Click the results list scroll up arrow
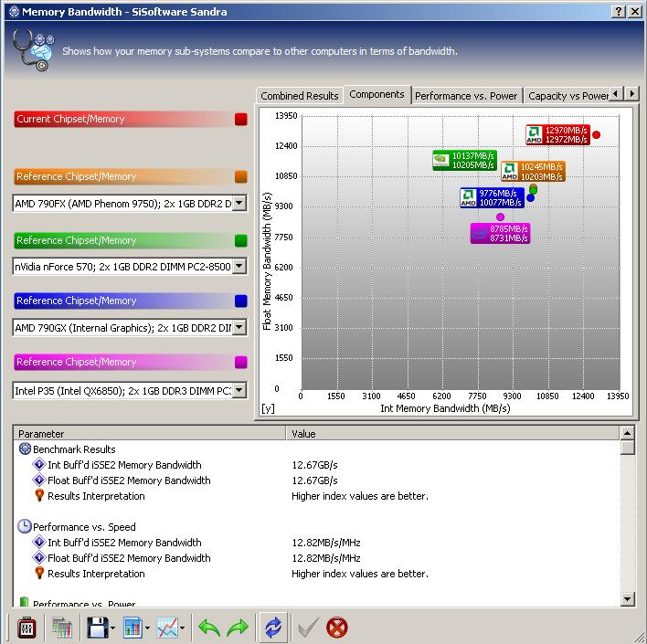 click(x=627, y=433)
